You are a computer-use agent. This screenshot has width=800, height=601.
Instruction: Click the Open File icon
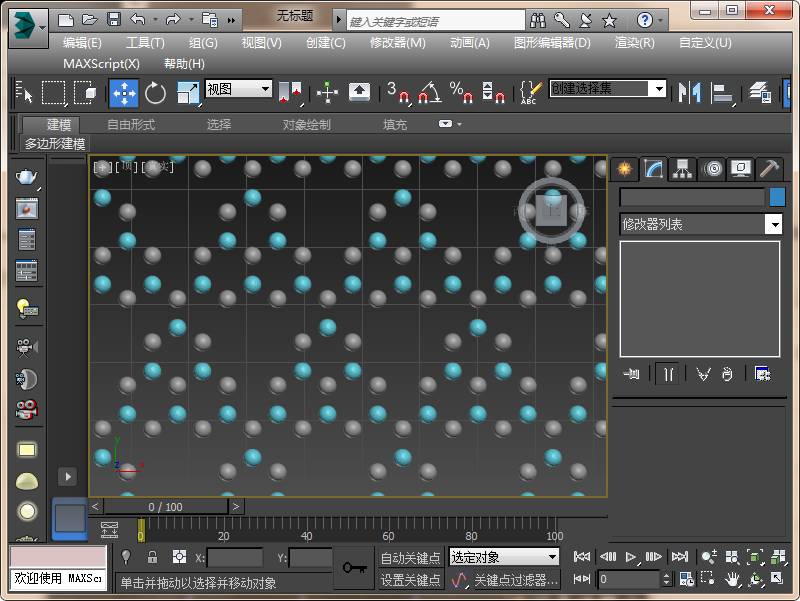(90, 20)
